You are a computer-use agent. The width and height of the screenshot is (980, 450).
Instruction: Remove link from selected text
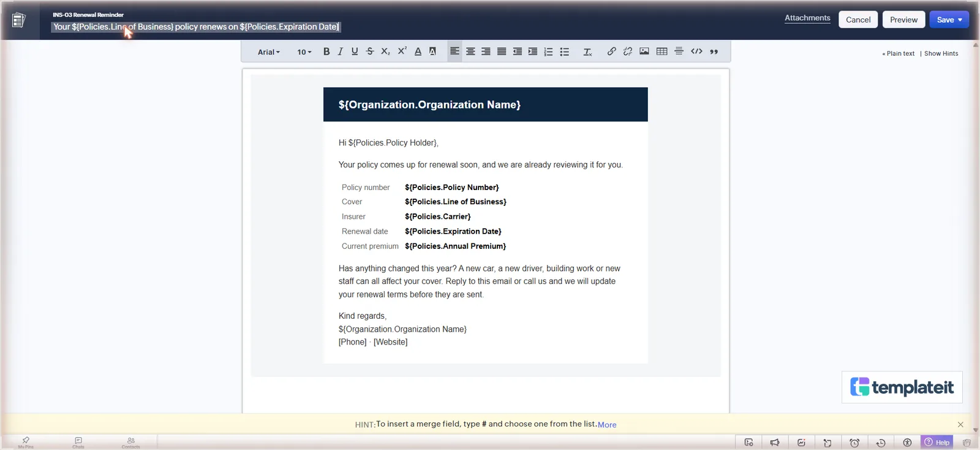[628, 51]
